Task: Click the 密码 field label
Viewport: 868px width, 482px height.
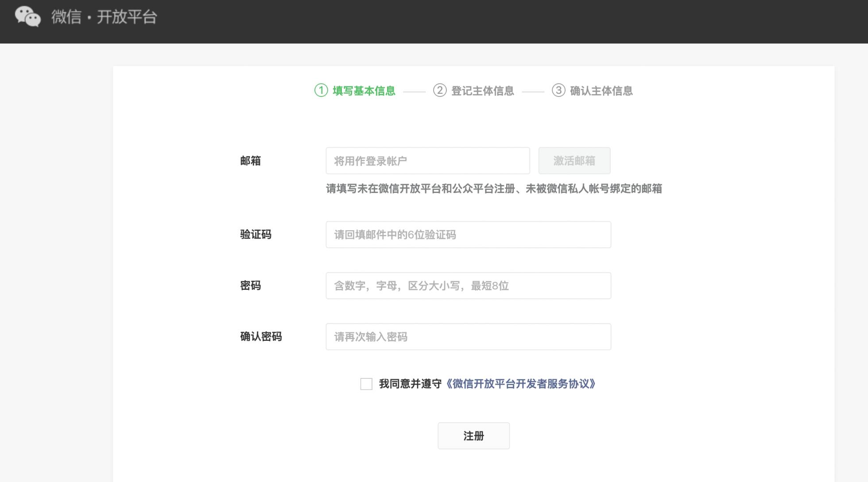Action: pyautogui.click(x=251, y=285)
